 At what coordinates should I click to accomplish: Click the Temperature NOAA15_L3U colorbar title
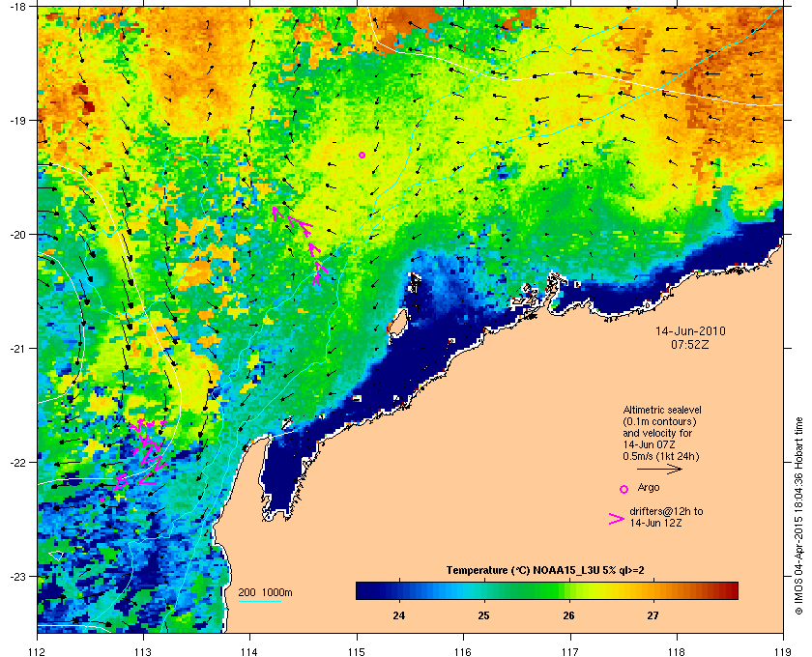[x=545, y=570]
